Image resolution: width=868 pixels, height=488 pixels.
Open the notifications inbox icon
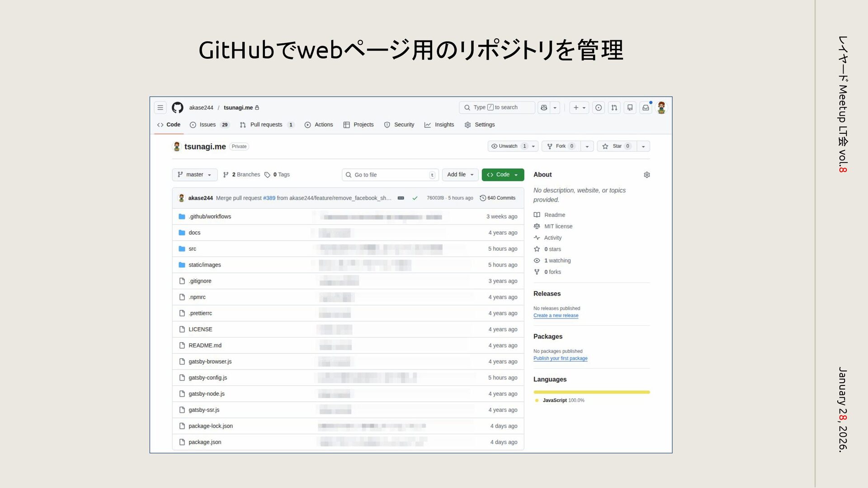pyautogui.click(x=646, y=108)
